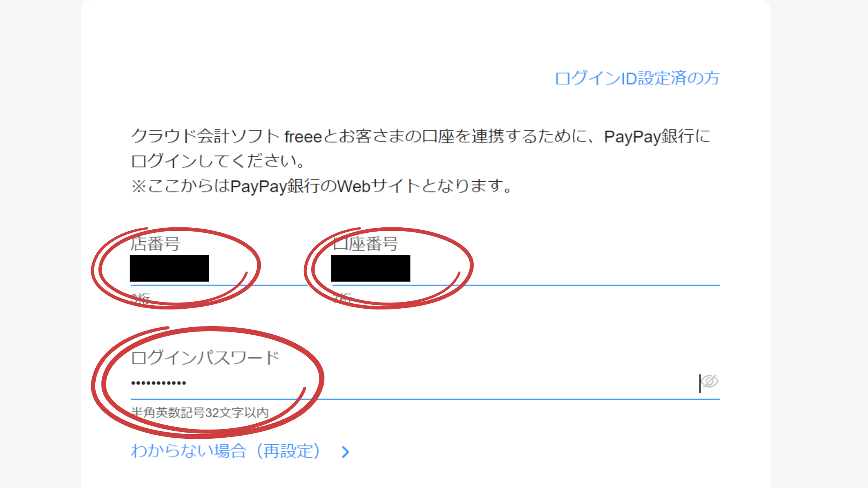Image resolution: width=868 pixels, height=488 pixels.
Task: Toggle password visibility with the crossed-eye icon
Action: pyautogui.click(x=710, y=381)
